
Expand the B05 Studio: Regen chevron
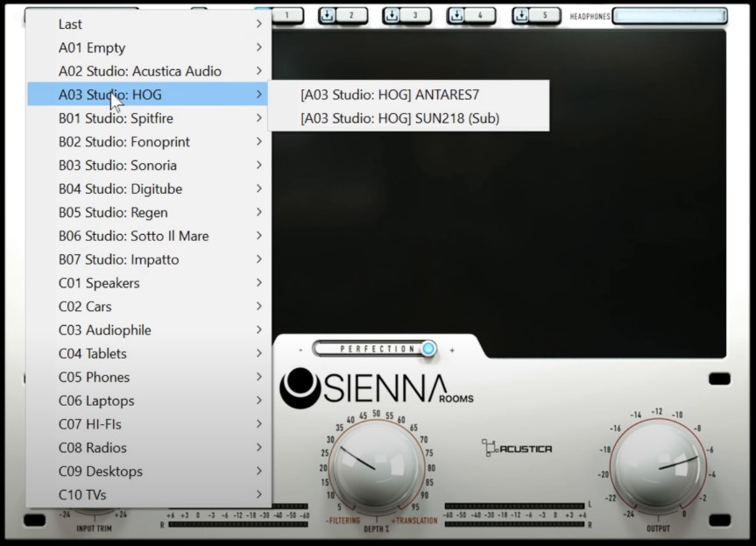pos(259,212)
